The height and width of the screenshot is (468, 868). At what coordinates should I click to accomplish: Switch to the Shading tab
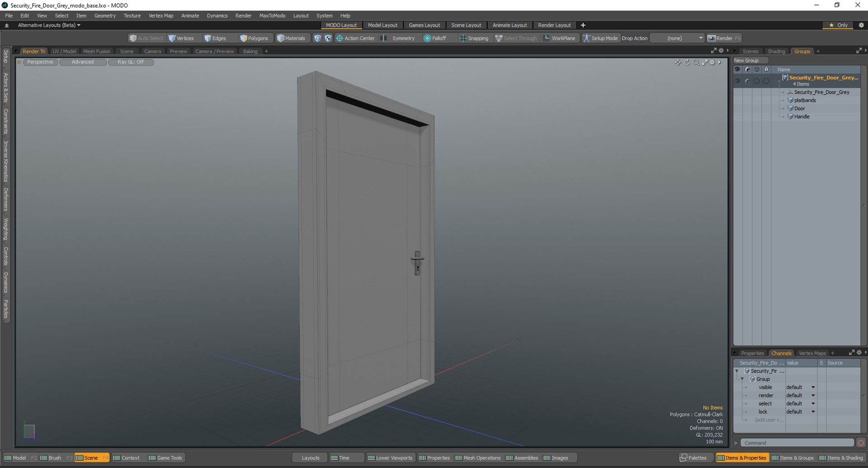click(x=776, y=51)
